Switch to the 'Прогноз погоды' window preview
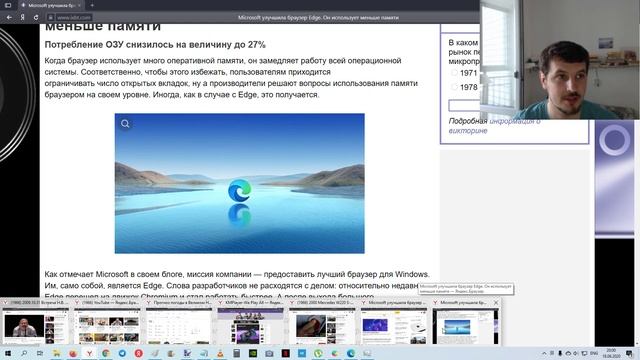This screenshot has height=360, width=640. [179, 322]
